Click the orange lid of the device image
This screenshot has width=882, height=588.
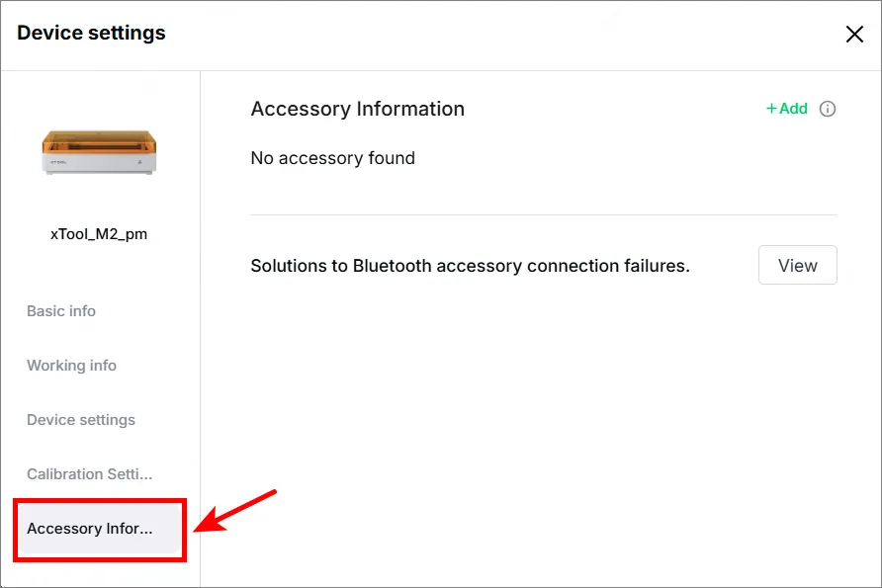point(99,141)
